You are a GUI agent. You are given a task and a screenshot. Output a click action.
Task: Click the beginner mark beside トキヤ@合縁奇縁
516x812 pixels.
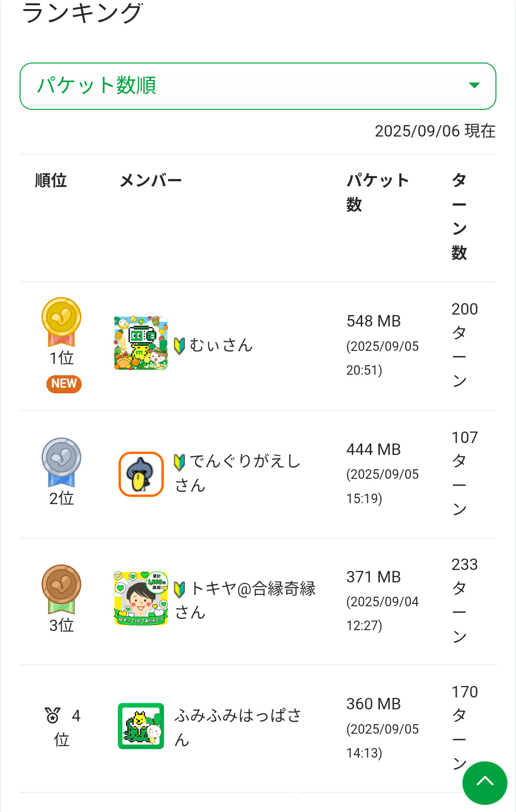180,589
